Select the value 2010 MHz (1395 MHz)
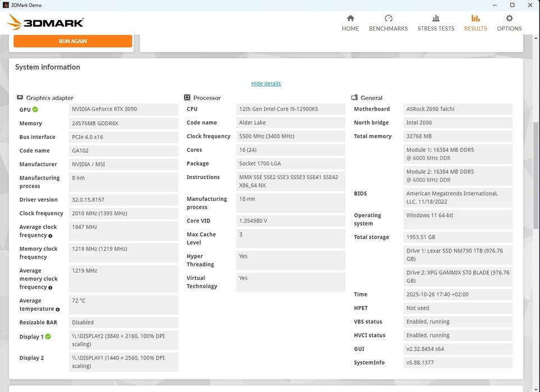 [x=123, y=213]
